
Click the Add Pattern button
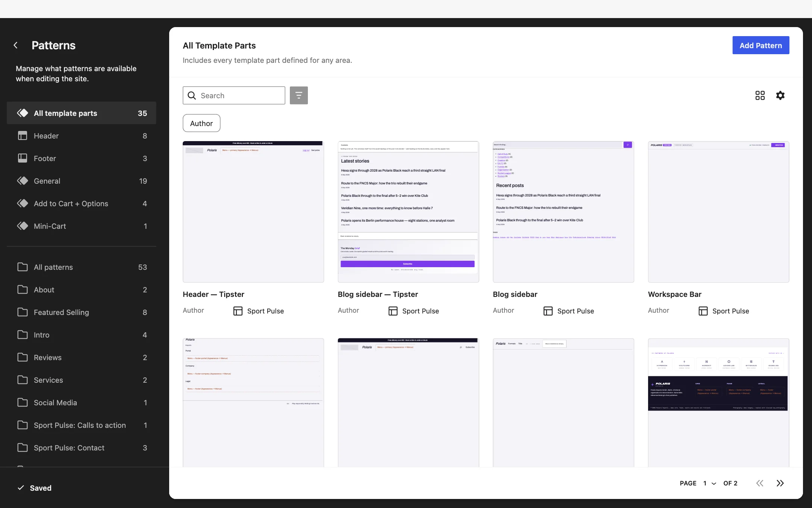coord(760,45)
